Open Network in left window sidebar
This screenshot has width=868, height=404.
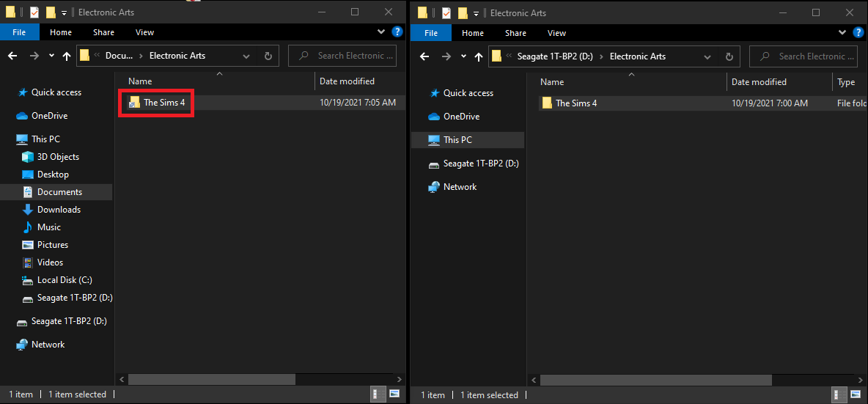tap(48, 344)
